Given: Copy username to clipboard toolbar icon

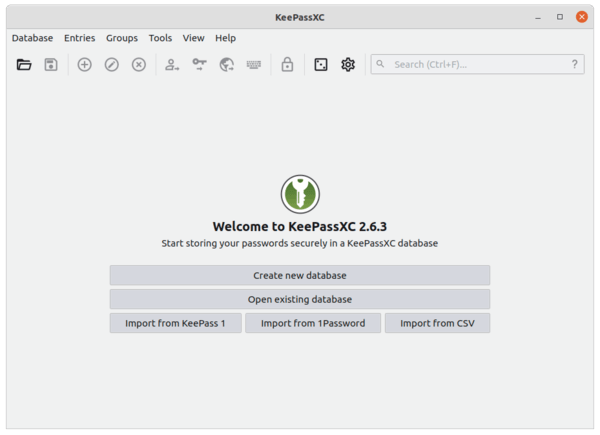Looking at the screenshot, I should [x=172, y=65].
